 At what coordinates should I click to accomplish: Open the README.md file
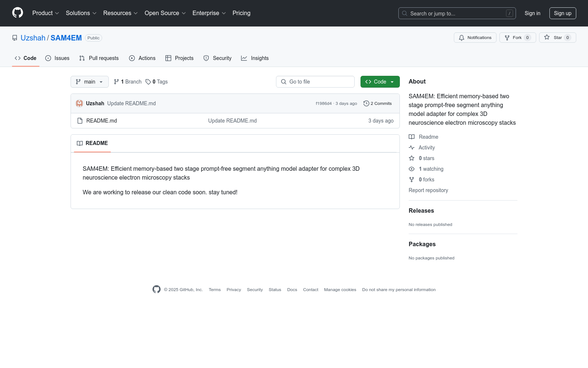[101, 121]
